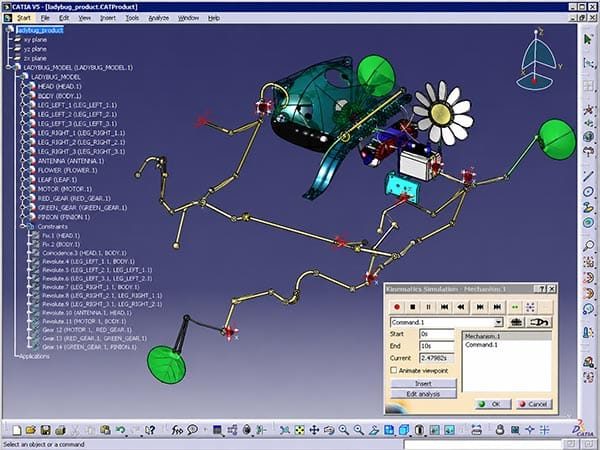600x450 pixels.
Task: Select Command.1 in the dialog list
Action: (481, 345)
